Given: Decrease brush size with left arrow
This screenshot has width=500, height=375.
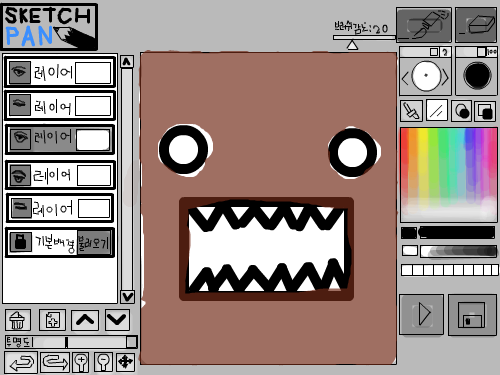Looking at the screenshot, I should pos(405,79).
